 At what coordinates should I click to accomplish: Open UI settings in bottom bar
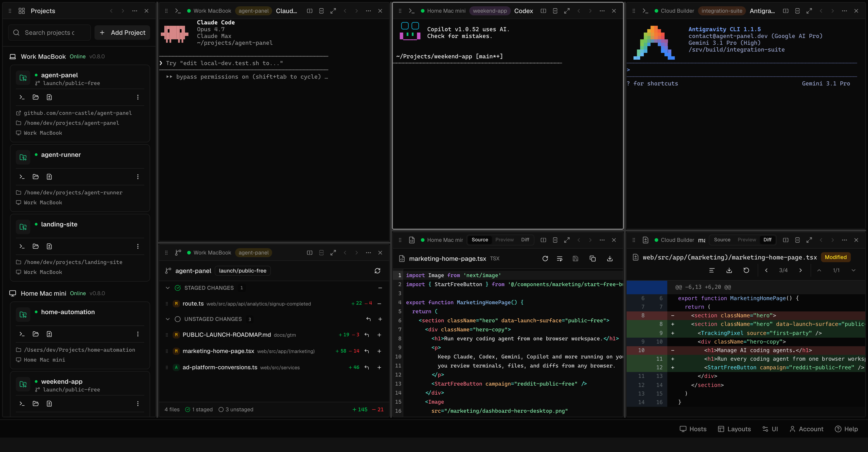[x=770, y=429]
